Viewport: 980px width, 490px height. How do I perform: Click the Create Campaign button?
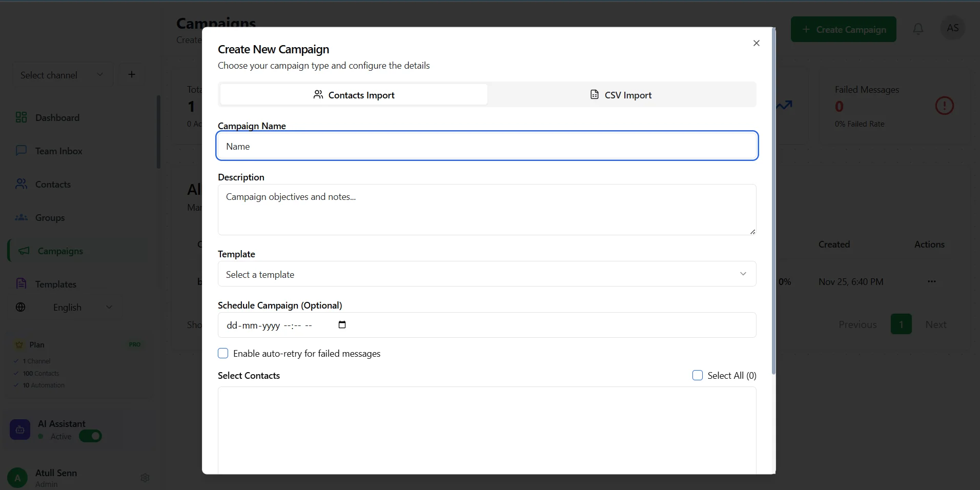click(x=843, y=29)
